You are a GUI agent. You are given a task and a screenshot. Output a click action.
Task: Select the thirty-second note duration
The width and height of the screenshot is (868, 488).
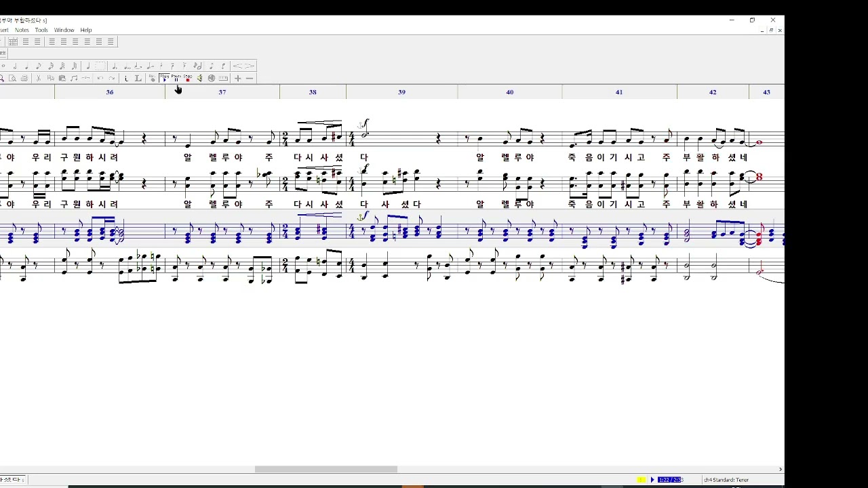[x=62, y=66]
